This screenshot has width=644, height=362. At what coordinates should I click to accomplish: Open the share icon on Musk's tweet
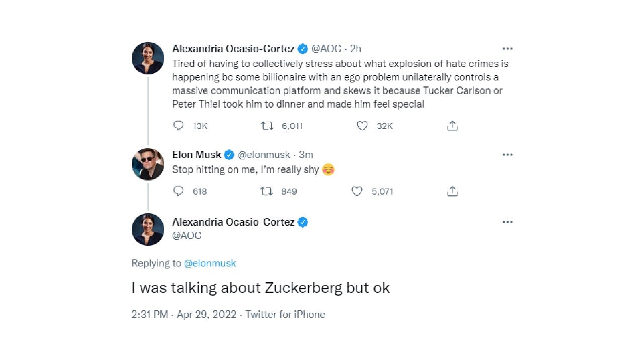[x=452, y=192]
